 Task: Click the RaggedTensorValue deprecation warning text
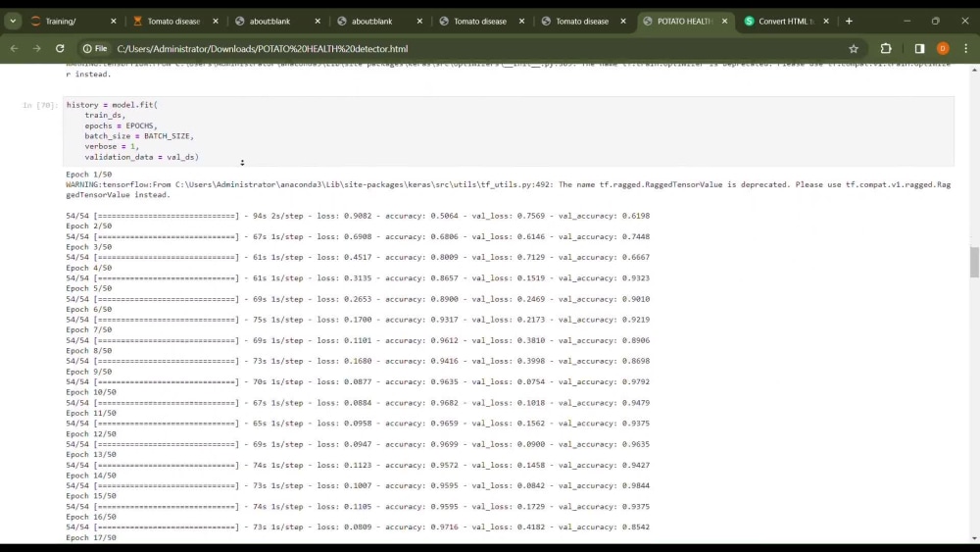point(508,189)
